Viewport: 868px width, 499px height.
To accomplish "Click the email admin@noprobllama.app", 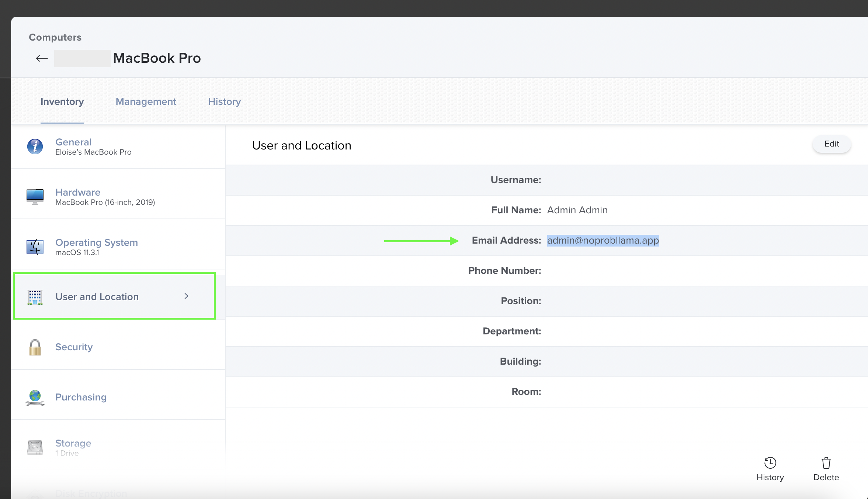I will [x=603, y=240].
